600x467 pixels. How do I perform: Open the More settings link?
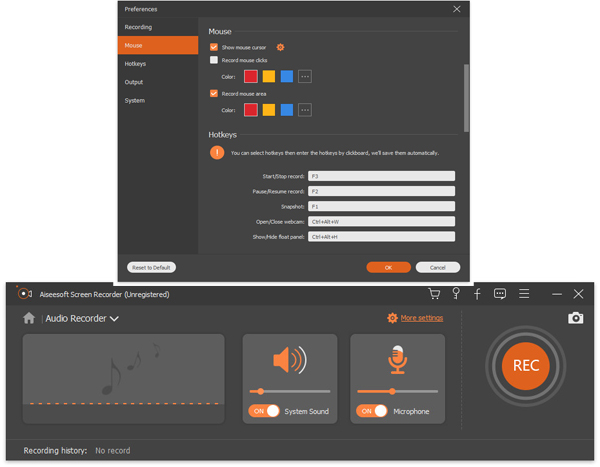click(422, 318)
